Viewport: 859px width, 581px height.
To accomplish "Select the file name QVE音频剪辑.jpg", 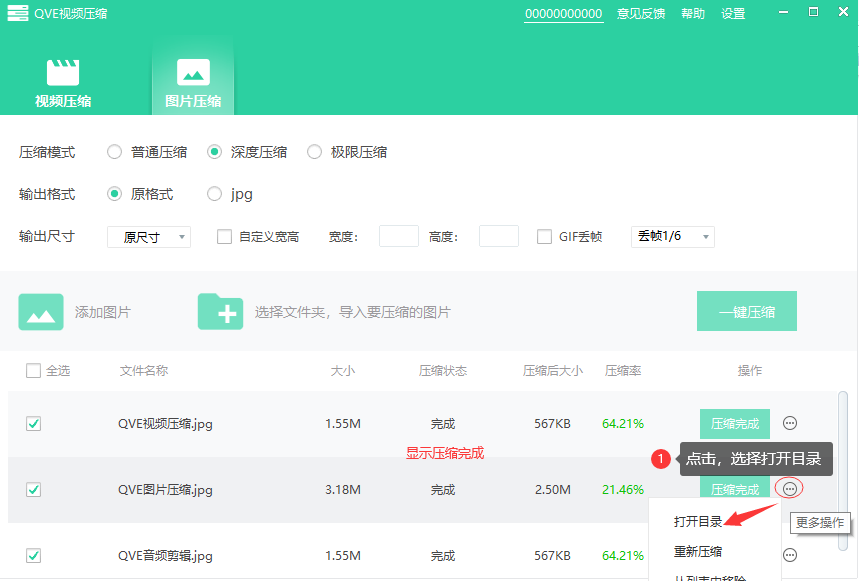I will coord(165,556).
